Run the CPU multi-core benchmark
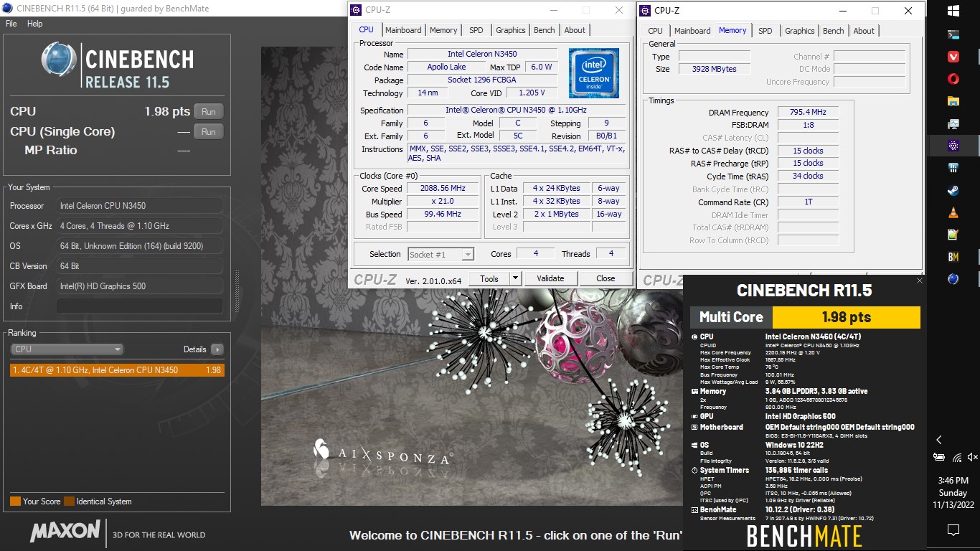Viewport: 980px width, 551px height. (208, 111)
